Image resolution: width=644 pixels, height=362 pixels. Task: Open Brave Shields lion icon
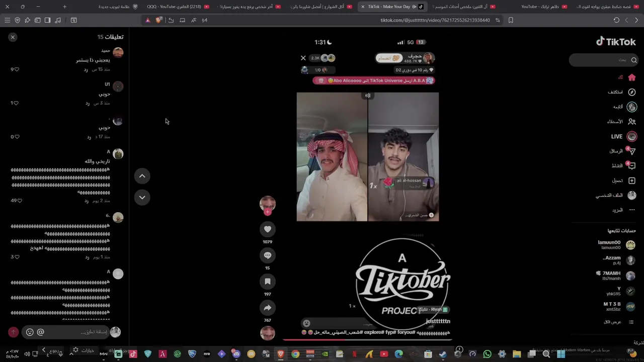[159, 20]
